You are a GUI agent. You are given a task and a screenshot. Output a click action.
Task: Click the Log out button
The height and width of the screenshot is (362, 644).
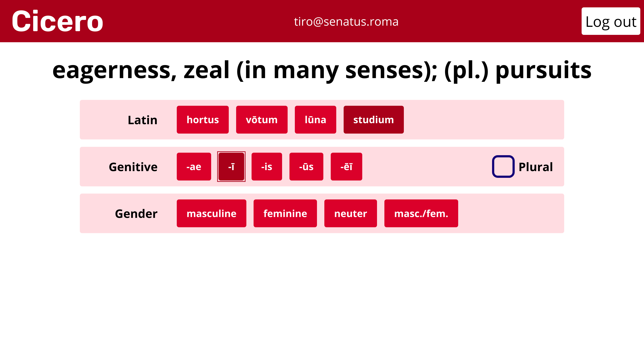pyautogui.click(x=610, y=21)
